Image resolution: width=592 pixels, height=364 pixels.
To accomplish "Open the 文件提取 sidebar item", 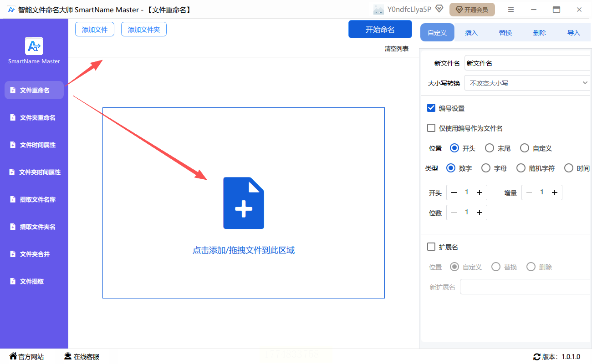I will pos(34,281).
